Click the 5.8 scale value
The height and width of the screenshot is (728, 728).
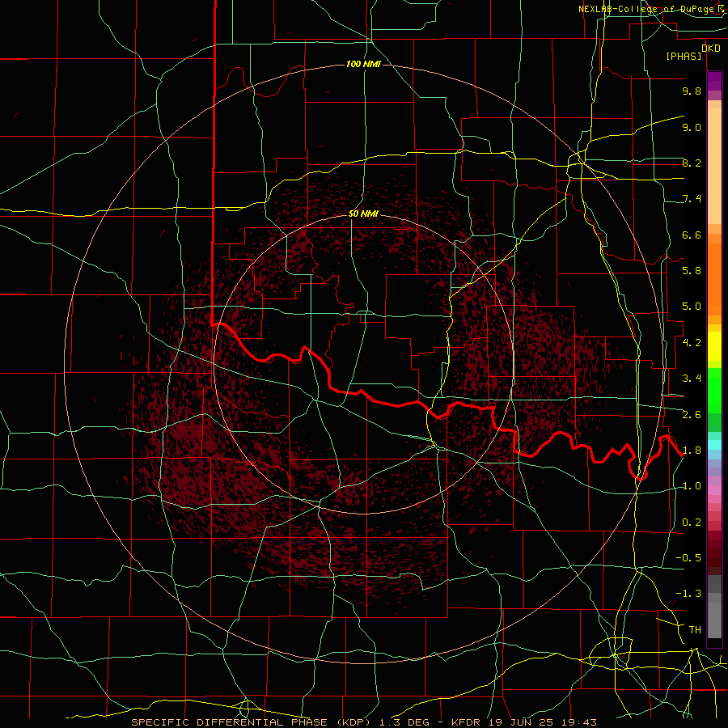pyautogui.click(x=692, y=271)
